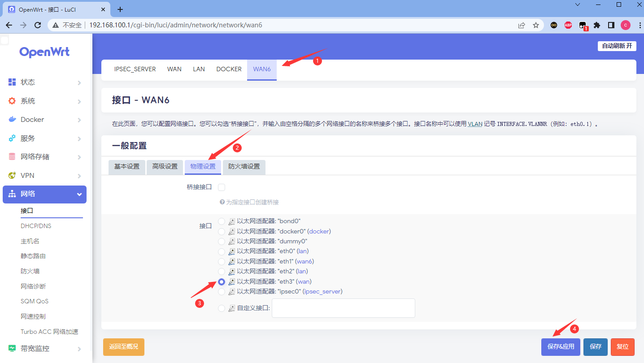Expand the VPN menu chevron
The height and width of the screenshot is (363, 644).
pos(79,176)
